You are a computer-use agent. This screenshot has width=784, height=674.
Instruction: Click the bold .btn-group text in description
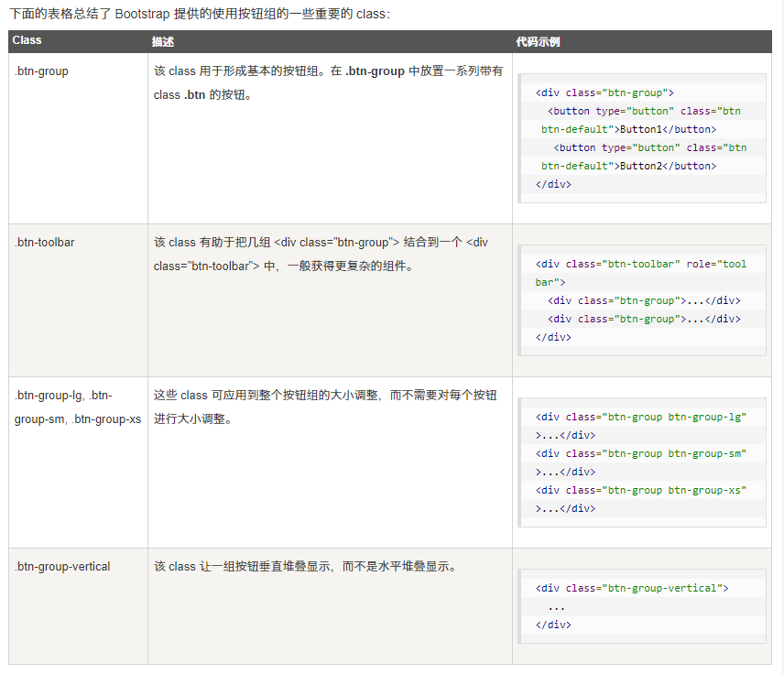pos(375,71)
